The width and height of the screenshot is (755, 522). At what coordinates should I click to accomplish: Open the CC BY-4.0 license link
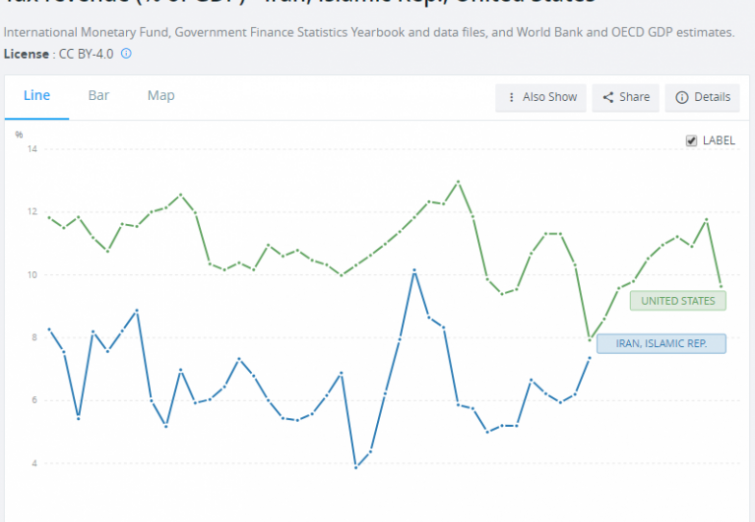tap(84, 52)
